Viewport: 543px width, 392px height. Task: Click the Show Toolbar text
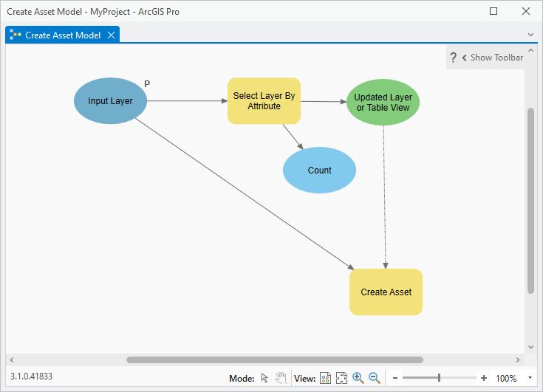pyautogui.click(x=496, y=58)
